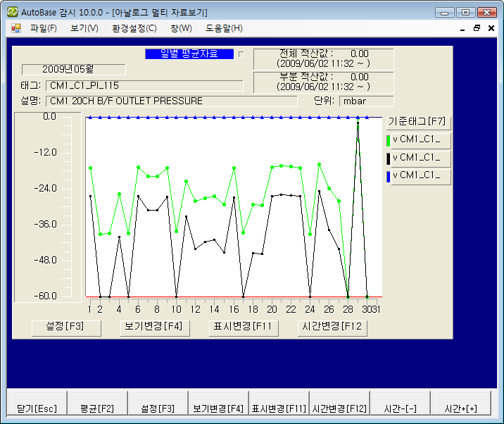Toggle the green CM1_C1_ tag legend button
The image size is (504, 424).
pos(421,141)
